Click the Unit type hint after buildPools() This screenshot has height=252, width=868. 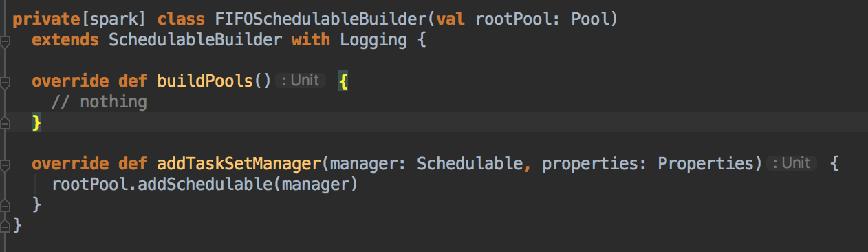click(x=301, y=81)
